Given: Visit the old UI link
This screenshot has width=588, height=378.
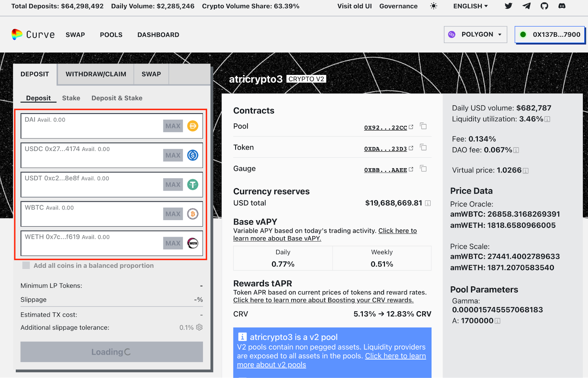Looking at the screenshot, I should [x=355, y=6].
